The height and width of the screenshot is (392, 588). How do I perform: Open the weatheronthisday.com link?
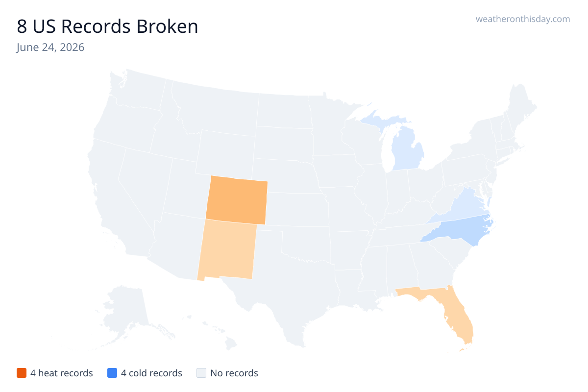point(523,19)
